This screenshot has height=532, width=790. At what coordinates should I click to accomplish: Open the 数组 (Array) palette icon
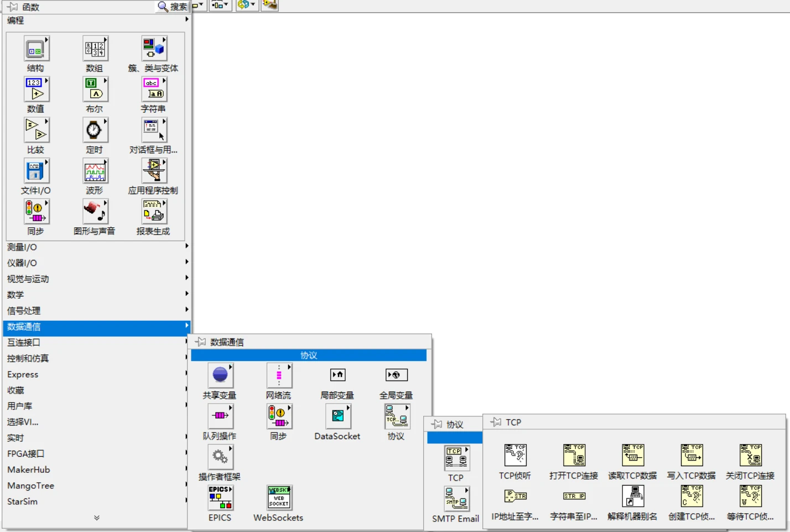coord(95,49)
